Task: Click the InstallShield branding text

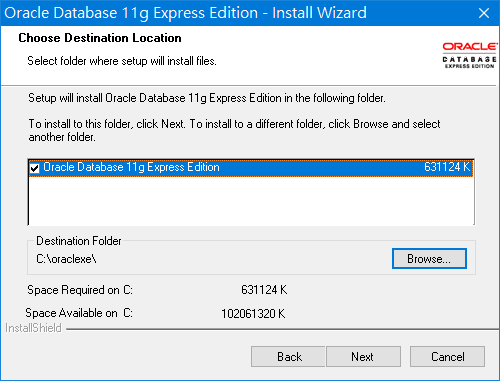Action: [33, 328]
